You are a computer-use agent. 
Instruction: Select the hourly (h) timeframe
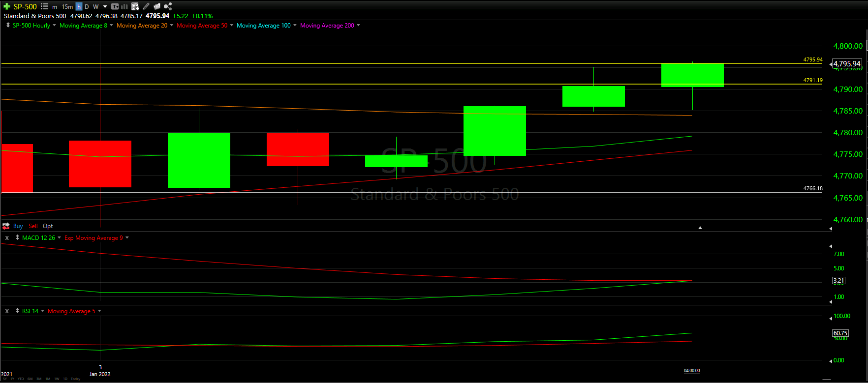point(79,6)
